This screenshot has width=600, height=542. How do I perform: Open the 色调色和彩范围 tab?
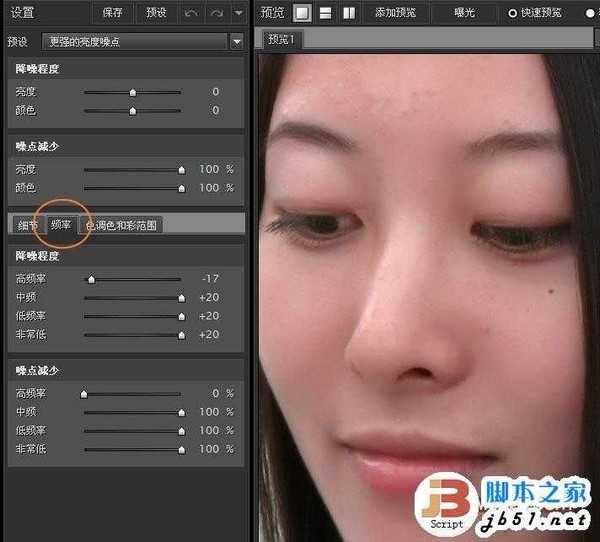121,225
